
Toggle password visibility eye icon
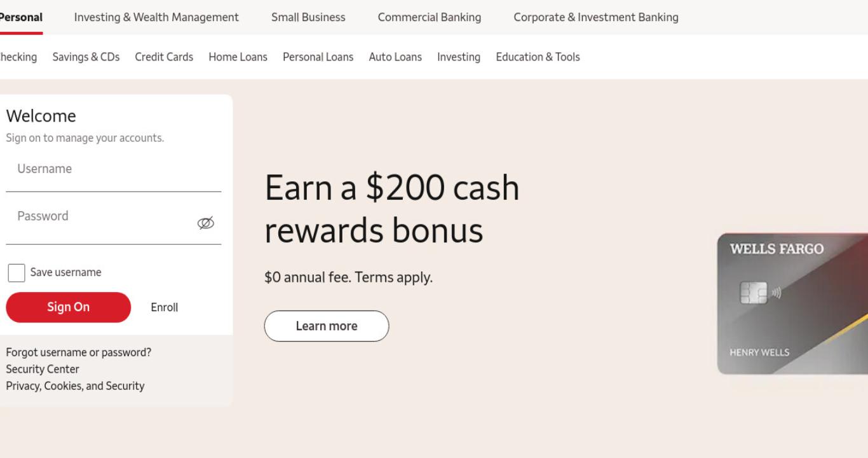(206, 223)
